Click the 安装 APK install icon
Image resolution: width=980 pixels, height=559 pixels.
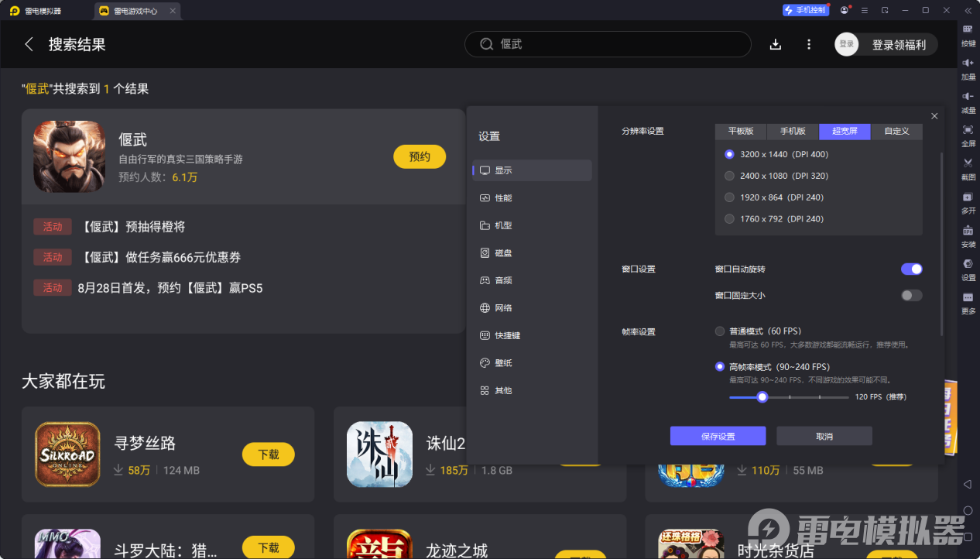[968, 230]
